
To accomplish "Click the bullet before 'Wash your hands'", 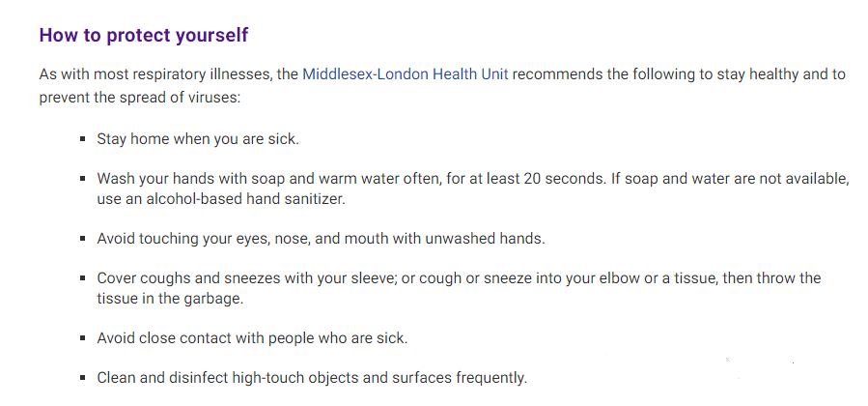I will (83, 179).
